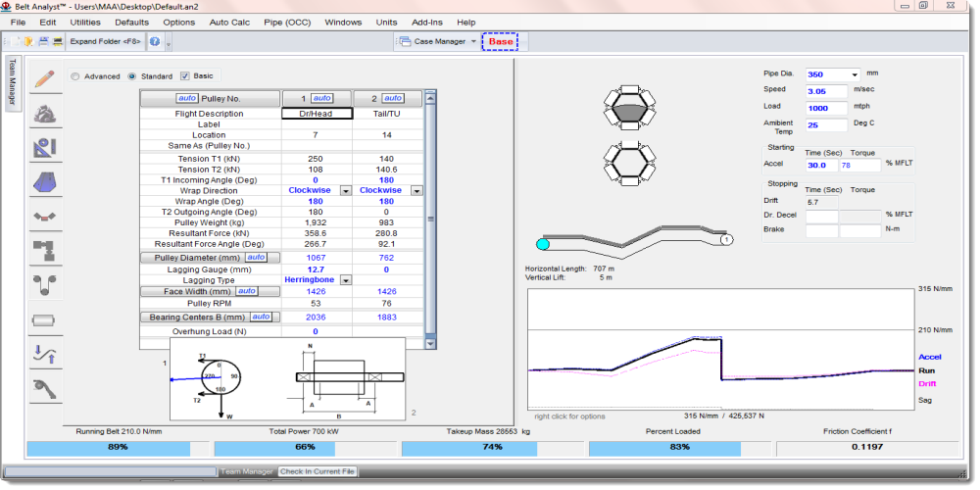Toggle auto for Bearing Centers B
980x490 pixels.
[x=262, y=317]
